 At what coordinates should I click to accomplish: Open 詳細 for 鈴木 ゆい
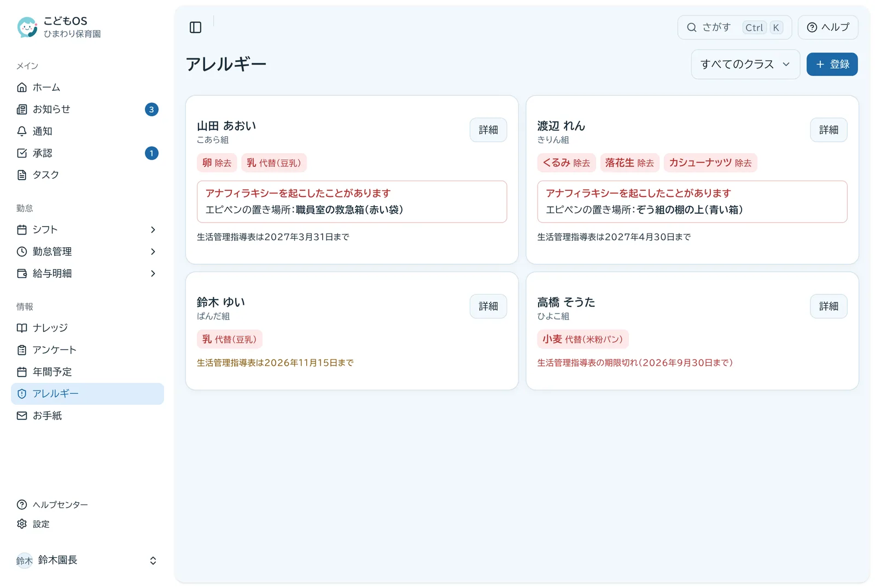tap(488, 306)
